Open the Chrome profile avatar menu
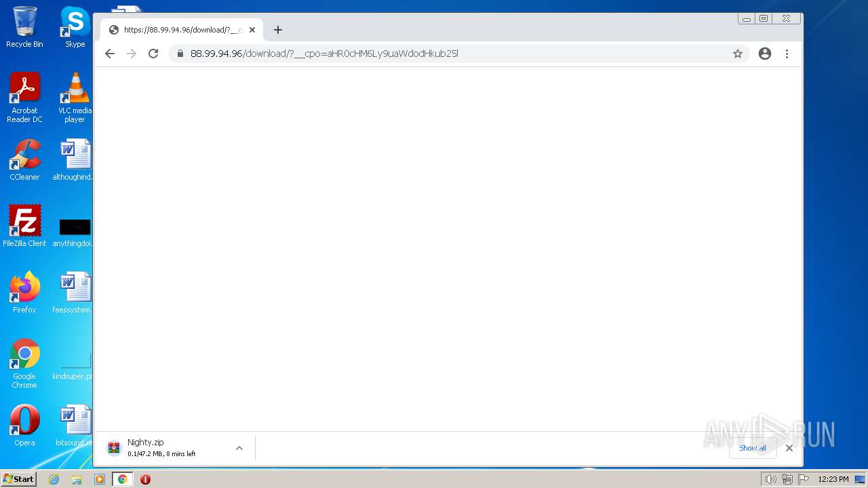The height and width of the screenshot is (488, 868). 765,54
